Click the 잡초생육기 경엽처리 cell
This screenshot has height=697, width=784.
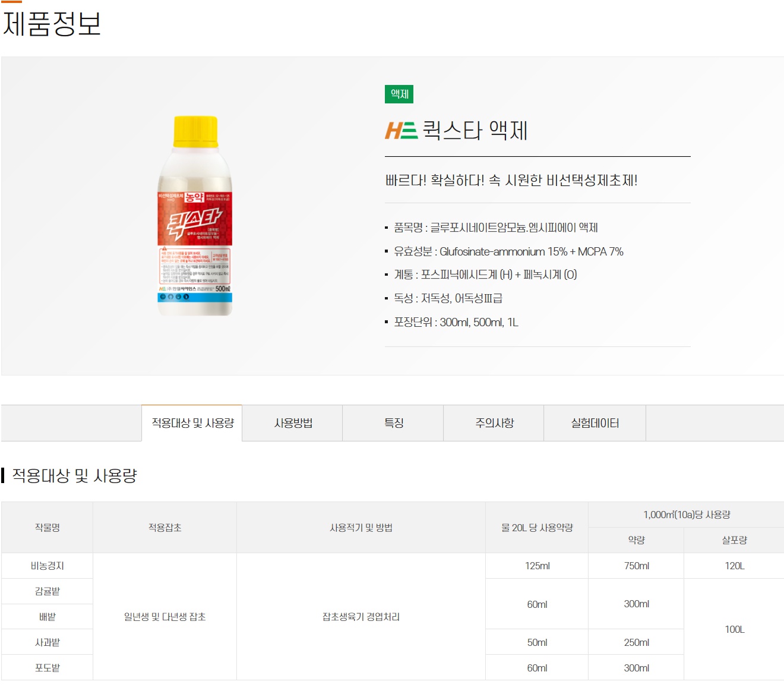(x=361, y=617)
